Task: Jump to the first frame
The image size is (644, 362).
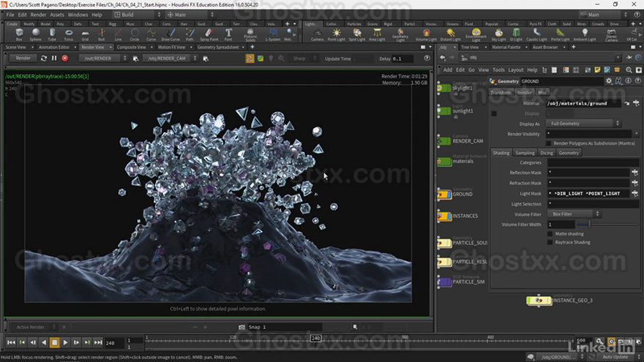Action: point(11,342)
